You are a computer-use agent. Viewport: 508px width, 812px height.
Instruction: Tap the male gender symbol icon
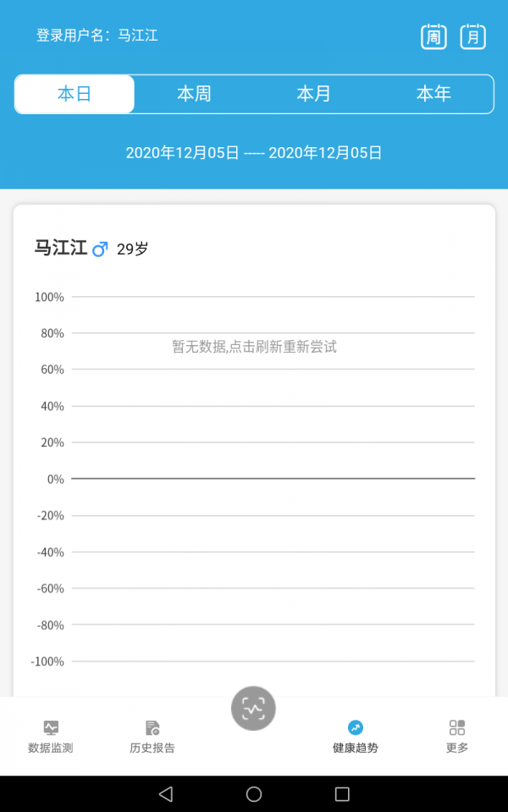pyautogui.click(x=100, y=249)
